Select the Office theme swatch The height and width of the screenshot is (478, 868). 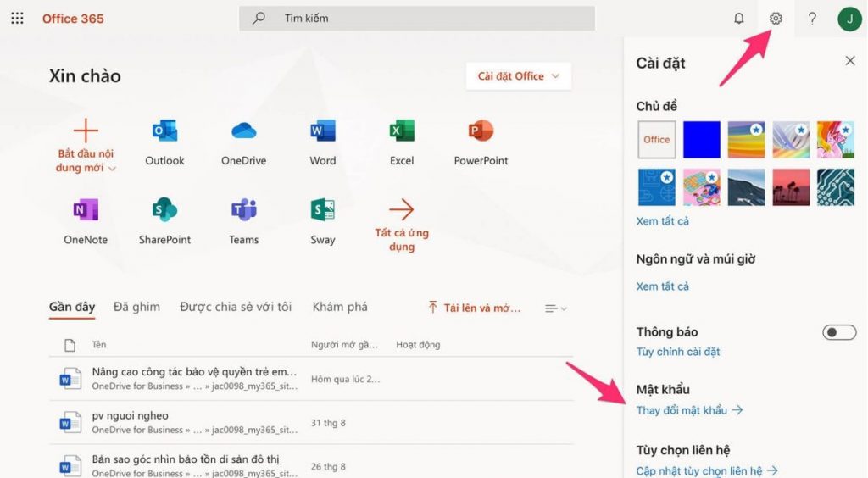[x=657, y=139]
